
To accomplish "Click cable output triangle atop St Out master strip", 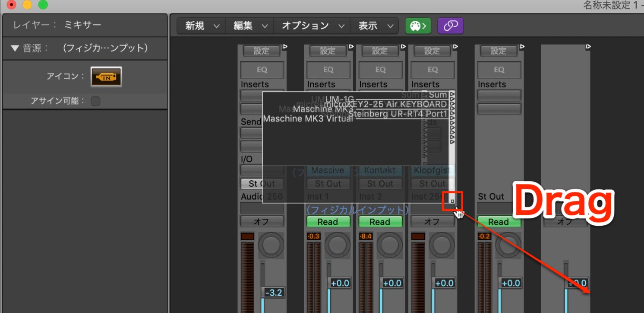I will [522, 46].
